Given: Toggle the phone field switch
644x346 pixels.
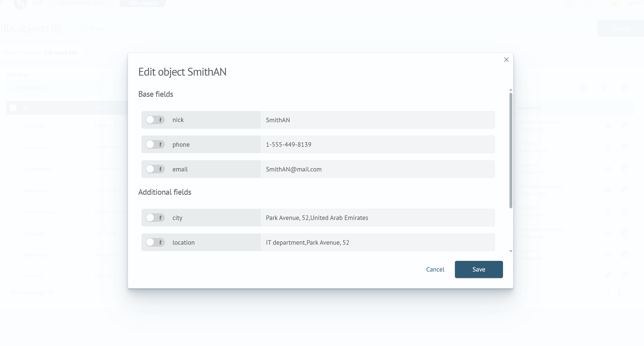Looking at the screenshot, I should pos(155,144).
